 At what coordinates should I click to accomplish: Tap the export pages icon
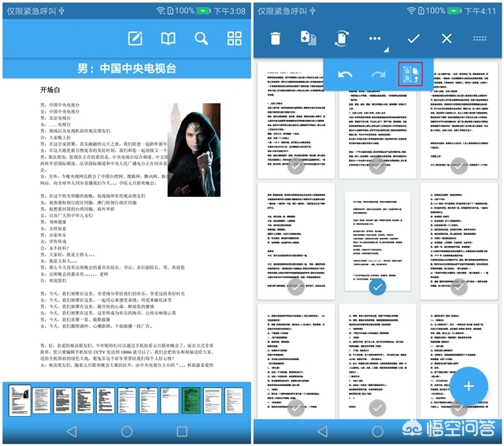[x=411, y=74]
